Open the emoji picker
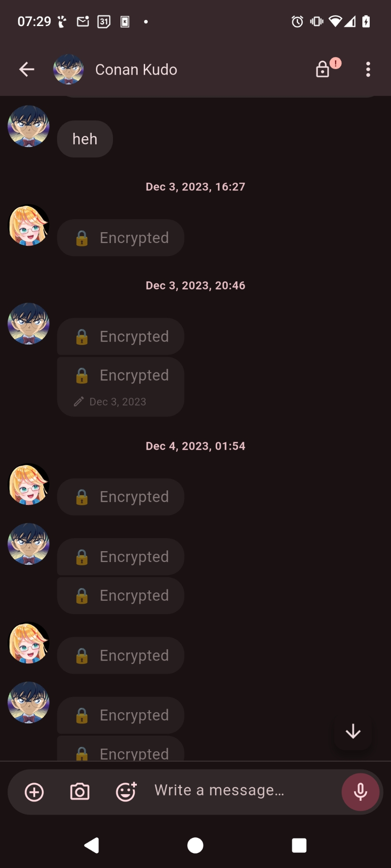This screenshot has width=391, height=868. tap(126, 792)
